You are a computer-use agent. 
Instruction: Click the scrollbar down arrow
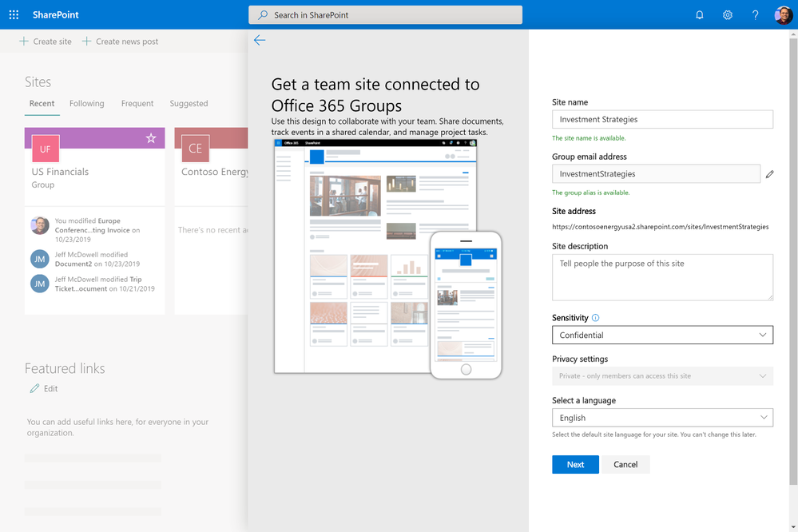[793, 527]
